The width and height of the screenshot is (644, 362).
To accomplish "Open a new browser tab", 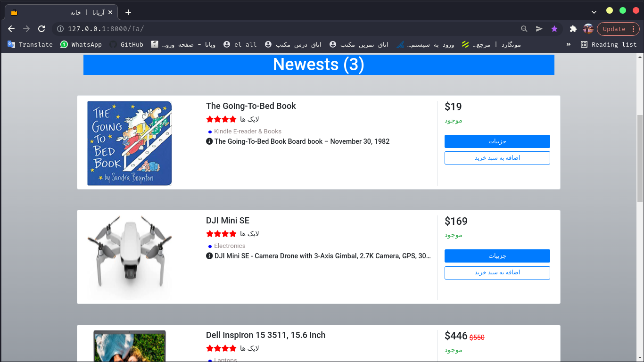I will (128, 12).
